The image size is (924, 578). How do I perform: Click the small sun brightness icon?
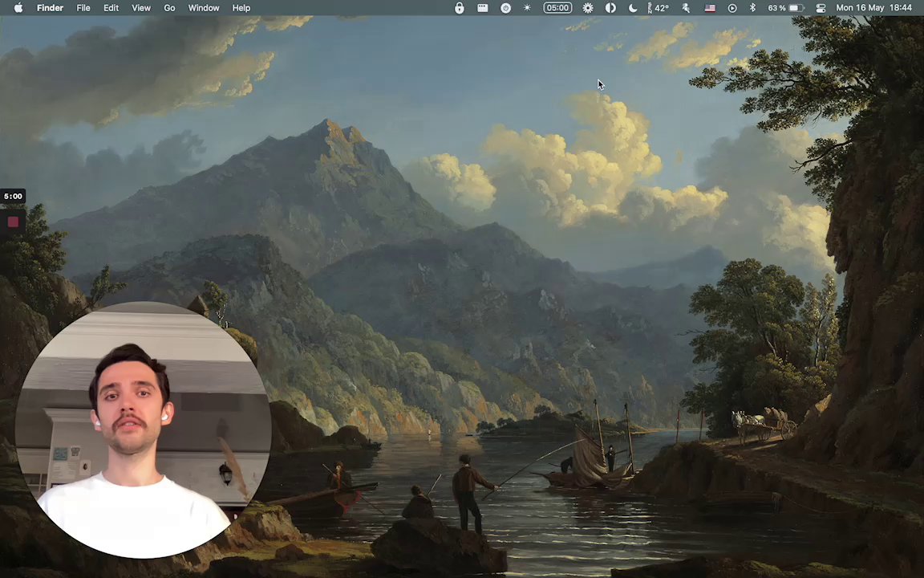click(x=527, y=8)
